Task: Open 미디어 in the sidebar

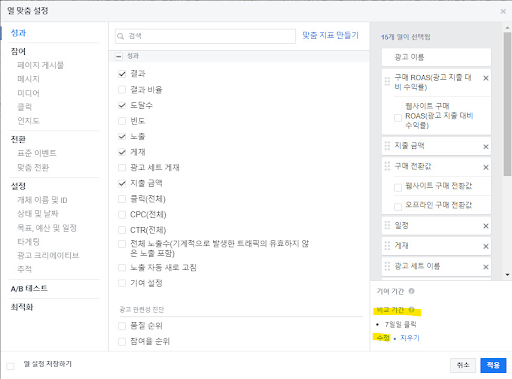Action: click(28, 93)
